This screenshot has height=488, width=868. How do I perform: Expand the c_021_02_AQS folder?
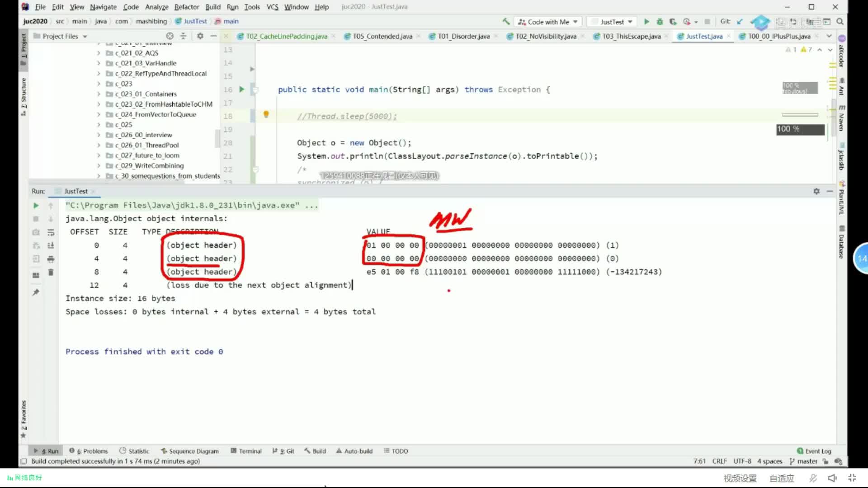[x=99, y=53]
